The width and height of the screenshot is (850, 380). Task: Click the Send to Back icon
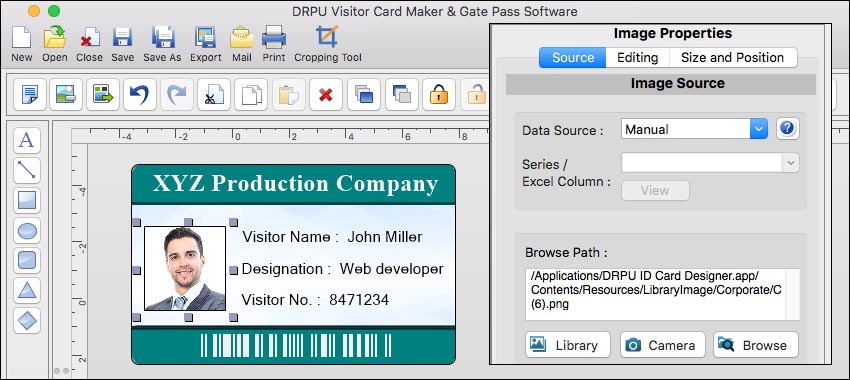pos(402,95)
